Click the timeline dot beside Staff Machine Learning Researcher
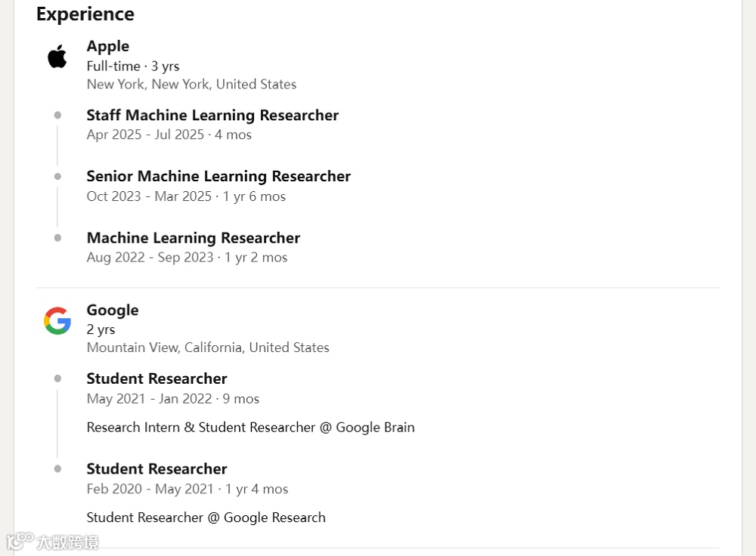 click(x=57, y=116)
